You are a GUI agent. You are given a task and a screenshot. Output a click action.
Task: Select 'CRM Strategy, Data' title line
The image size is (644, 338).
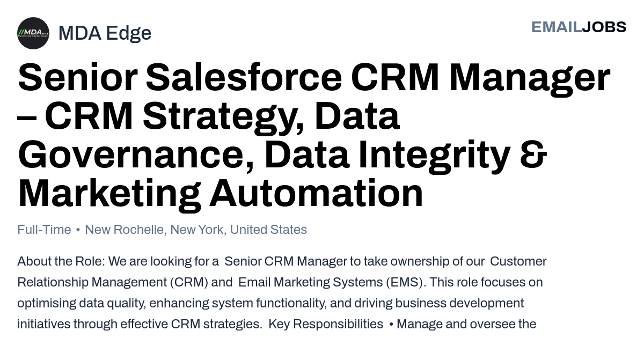point(209,115)
